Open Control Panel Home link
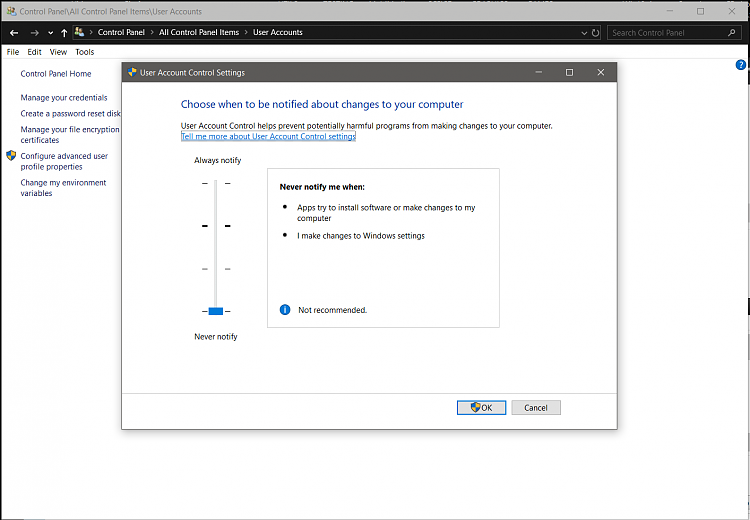750x520 pixels. tap(55, 74)
